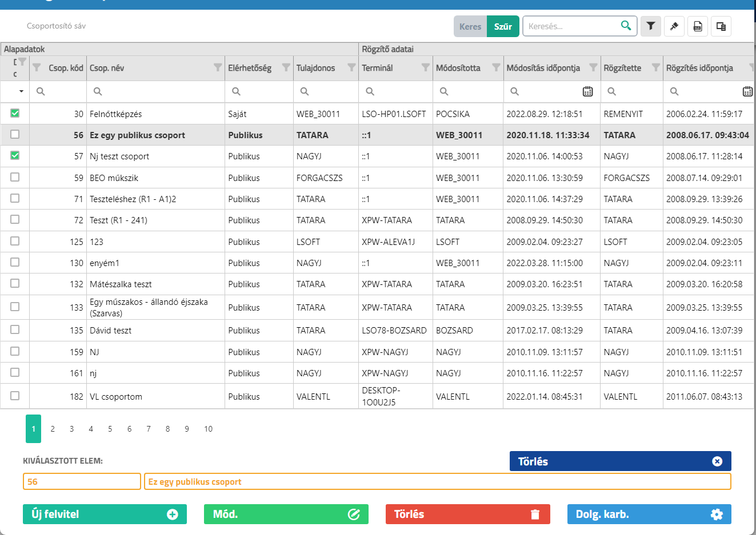
Task: Open filter funnel on Terminál column
Action: click(426, 67)
